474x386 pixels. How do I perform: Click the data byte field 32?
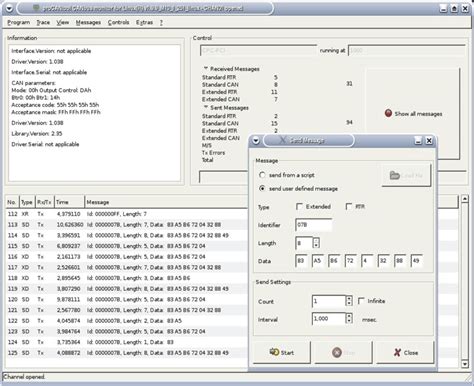[x=384, y=261]
